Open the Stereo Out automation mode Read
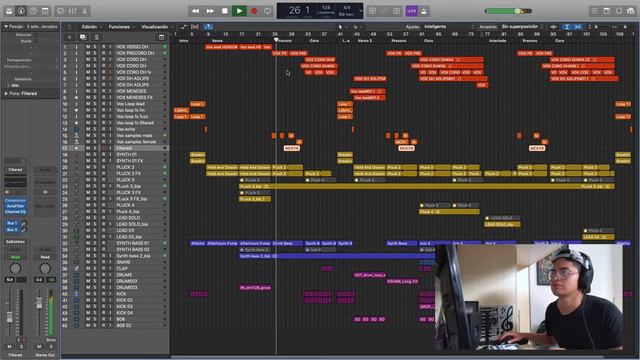This screenshot has height=360, width=640. click(x=45, y=257)
